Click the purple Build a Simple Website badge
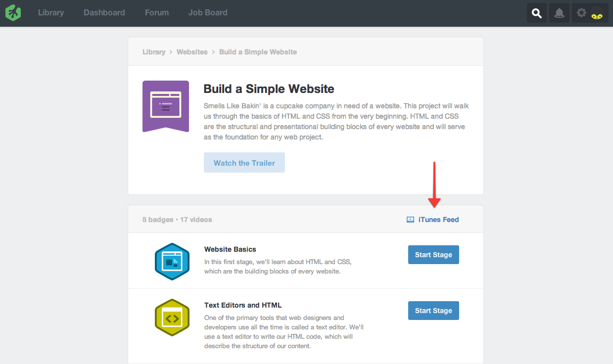613x364 pixels. pos(166,106)
